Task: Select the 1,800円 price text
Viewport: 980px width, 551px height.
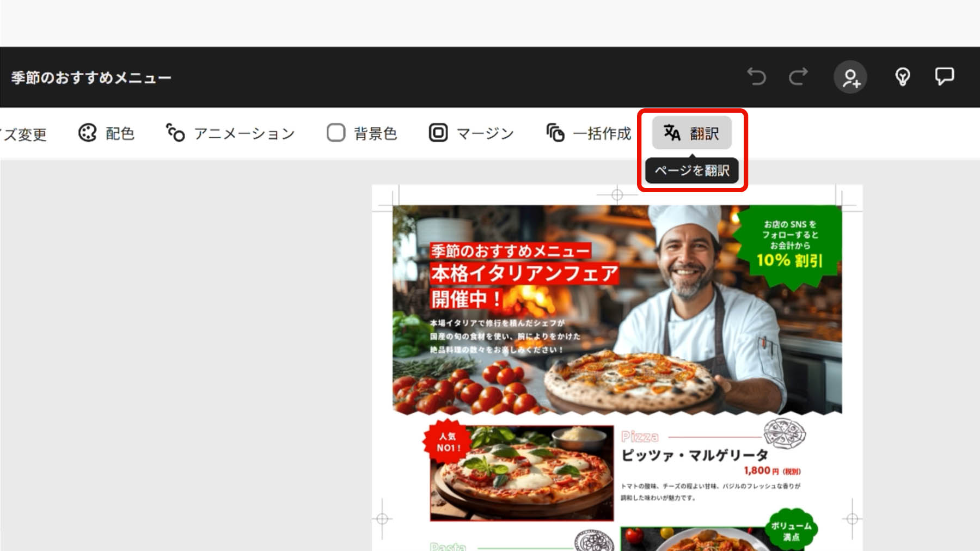Action: point(772,471)
